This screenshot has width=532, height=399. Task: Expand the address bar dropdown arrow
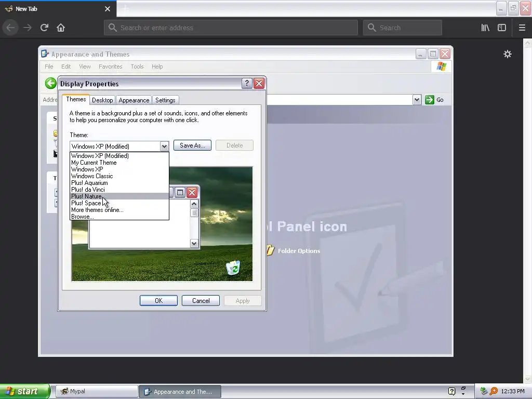[x=417, y=100]
